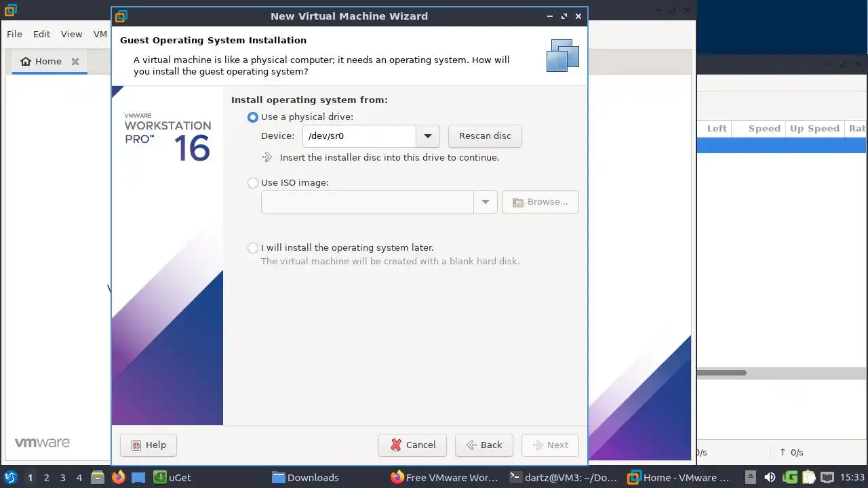Open the File menu in VMware Workstation
This screenshot has height=488, width=868.
click(14, 34)
